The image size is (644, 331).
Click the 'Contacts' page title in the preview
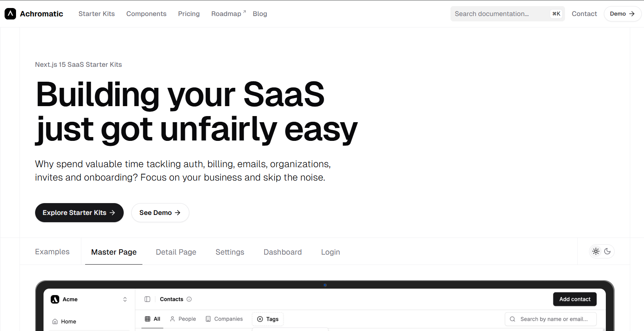(171, 299)
